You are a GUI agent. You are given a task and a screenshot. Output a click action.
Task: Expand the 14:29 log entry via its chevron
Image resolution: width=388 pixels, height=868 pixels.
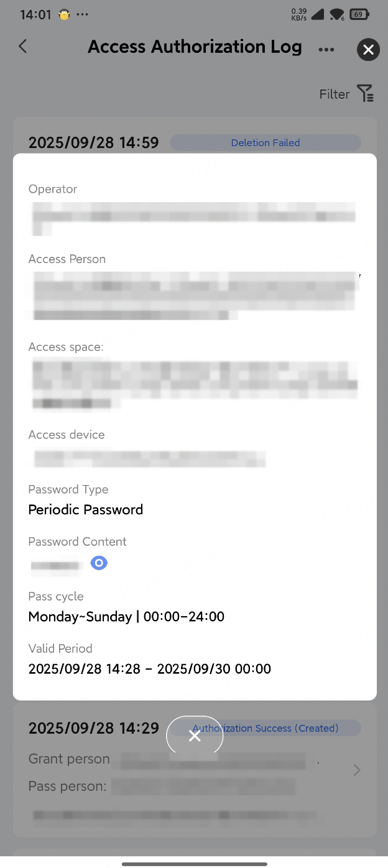click(x=356, y=770)
